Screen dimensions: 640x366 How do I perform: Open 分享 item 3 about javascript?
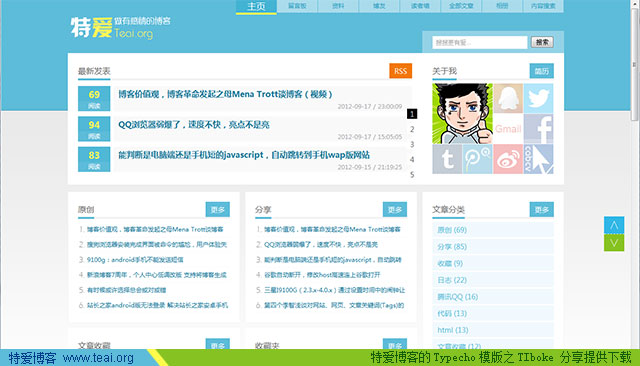[333, 260]
